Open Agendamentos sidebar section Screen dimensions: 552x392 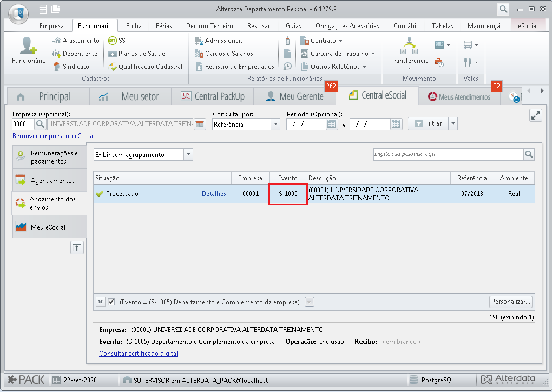pos(49,180)
